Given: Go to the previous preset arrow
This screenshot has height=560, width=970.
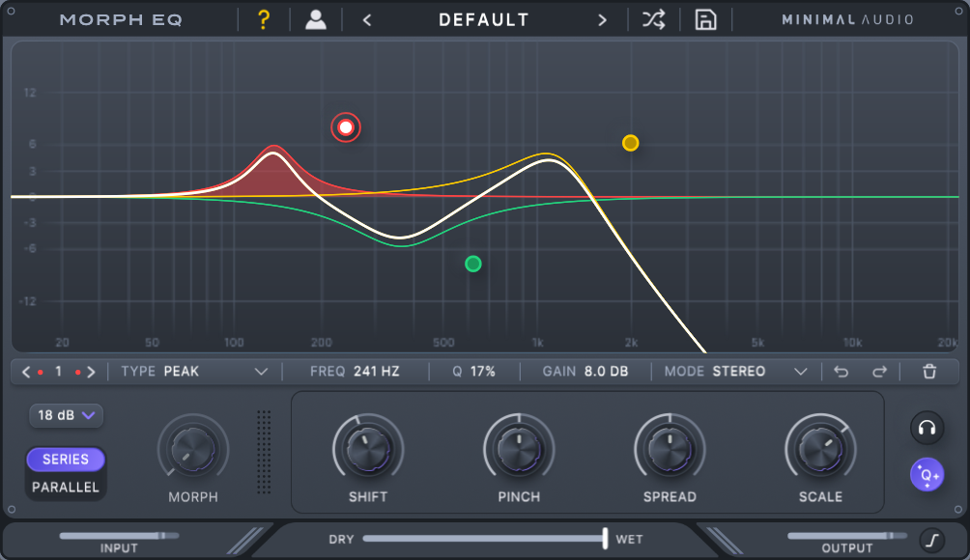Looking at the screenshot, I should click(x=367, y=20).
